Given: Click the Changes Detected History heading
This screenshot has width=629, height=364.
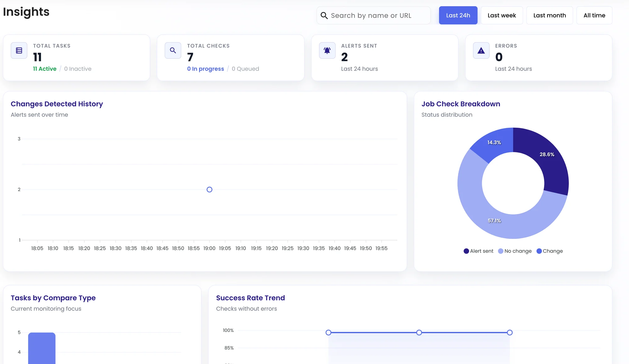Looking at the screenshot, I should click(57, 104).
